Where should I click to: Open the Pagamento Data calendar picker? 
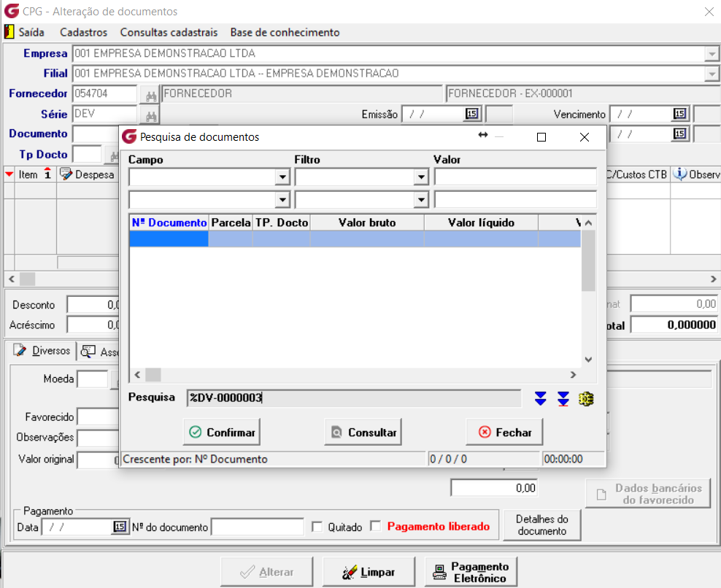pyautogui.click(x=120, y=527)
